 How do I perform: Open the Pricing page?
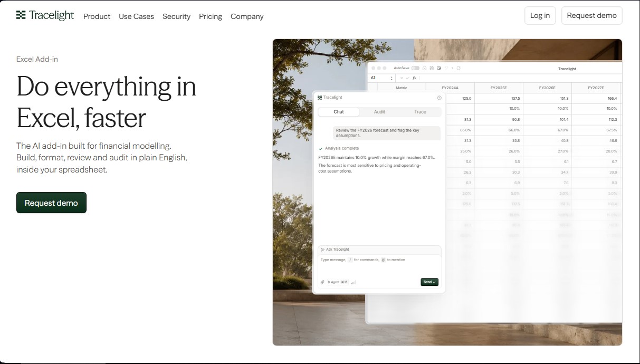pos(211,16)
